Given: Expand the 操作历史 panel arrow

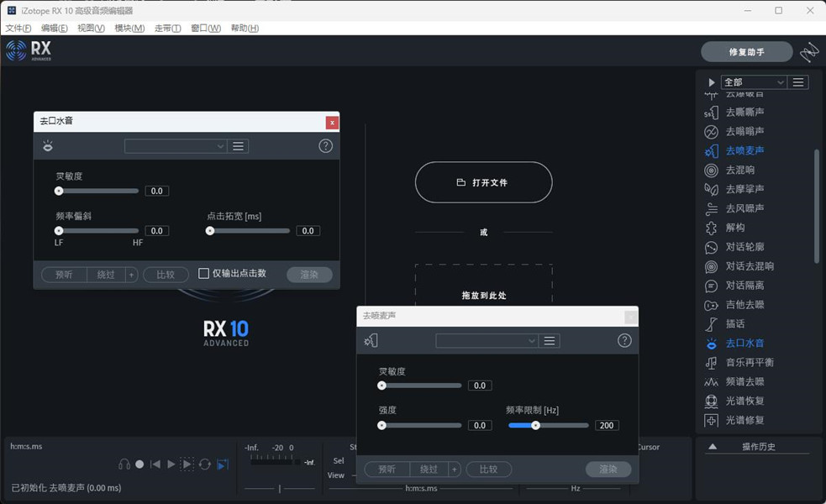Looking at the screenshot, I should (713, 447).
